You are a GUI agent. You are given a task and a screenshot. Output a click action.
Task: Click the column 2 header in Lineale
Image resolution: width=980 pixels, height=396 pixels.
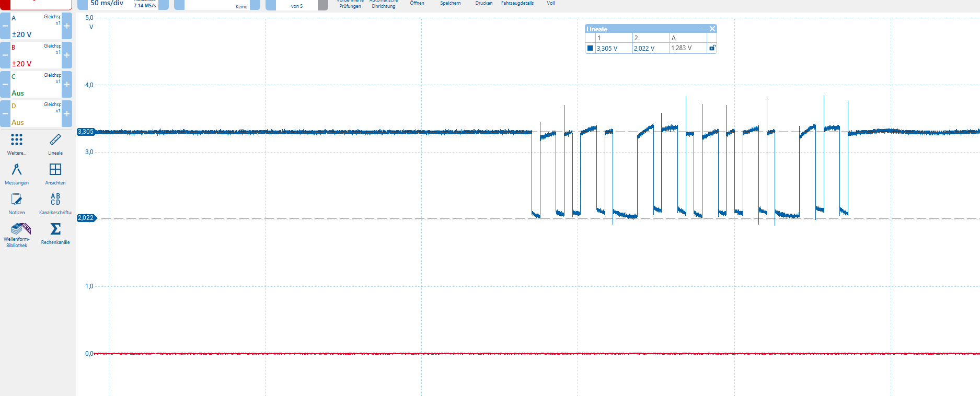651,38
